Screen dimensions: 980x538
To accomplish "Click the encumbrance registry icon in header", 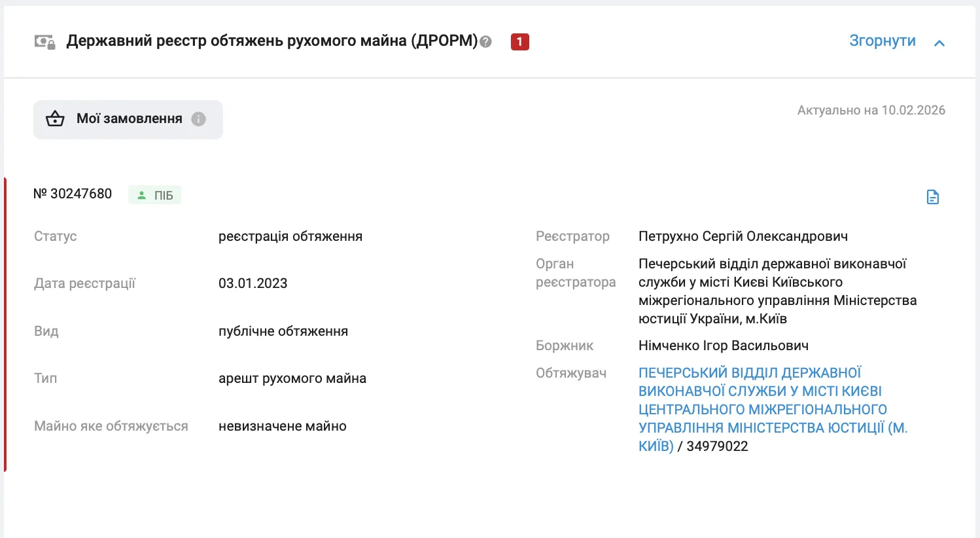I will [44, 42].
